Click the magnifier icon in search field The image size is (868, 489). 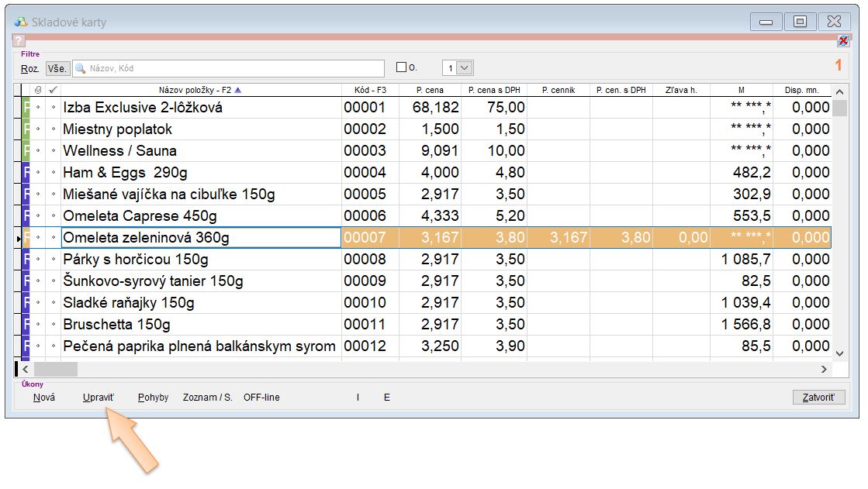[80, 68]
